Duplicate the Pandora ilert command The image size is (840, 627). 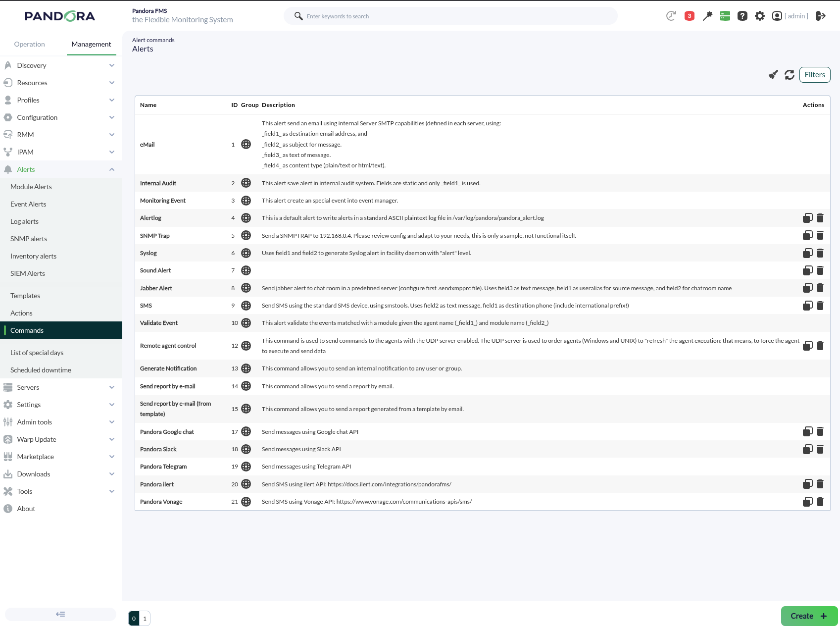[x=808, y=484]
